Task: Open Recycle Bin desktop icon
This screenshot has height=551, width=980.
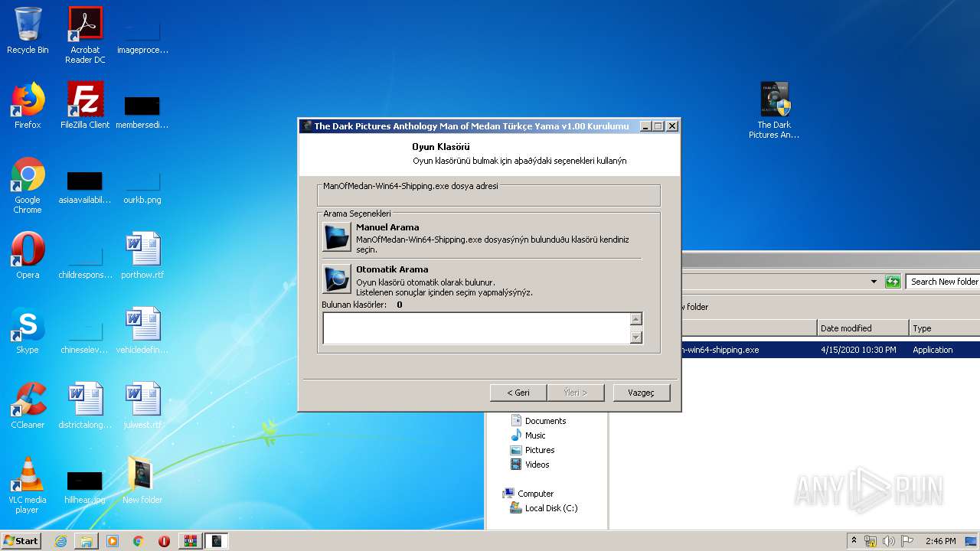Action: coord(28,31)
